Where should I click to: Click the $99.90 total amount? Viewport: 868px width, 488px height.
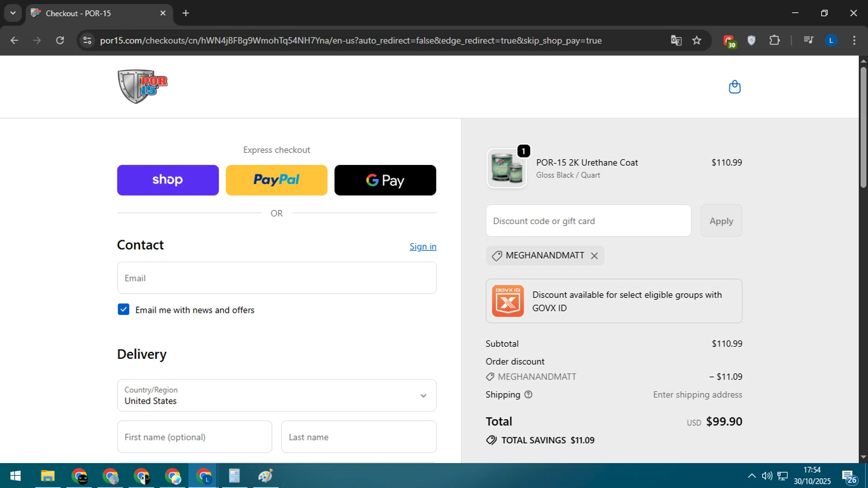pyautogui.click(x=724, y=421)
